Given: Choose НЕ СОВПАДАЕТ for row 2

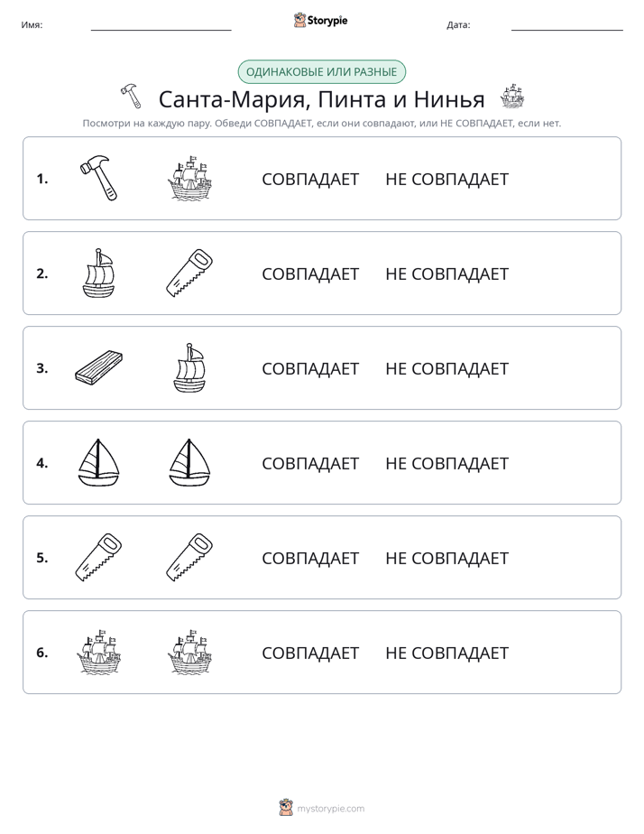Looking at the screenshot, I should [x=446, y=273].
